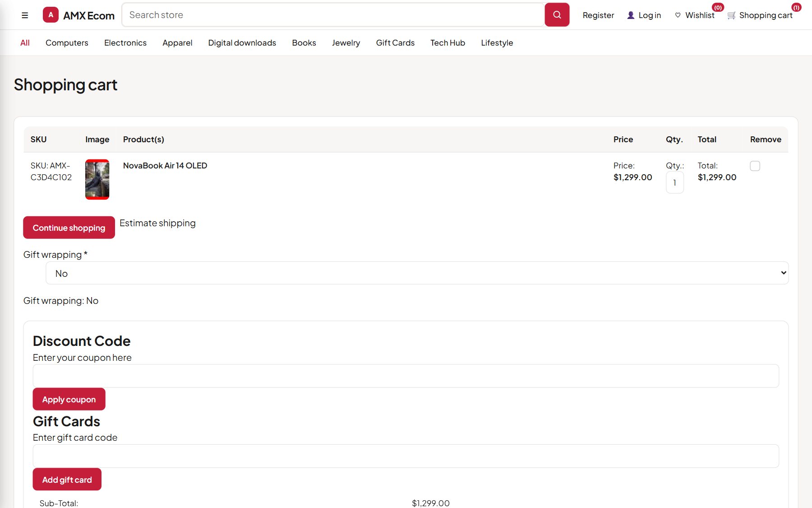Click the Add gift card button
Screen dimensions: 812x508
tap(67, 480)
